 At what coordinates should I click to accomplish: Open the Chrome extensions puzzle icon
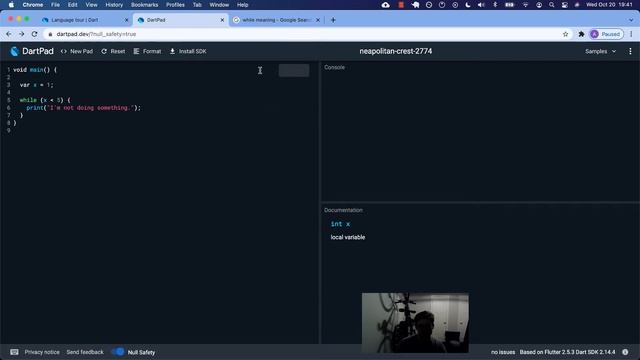click(581, 34)
